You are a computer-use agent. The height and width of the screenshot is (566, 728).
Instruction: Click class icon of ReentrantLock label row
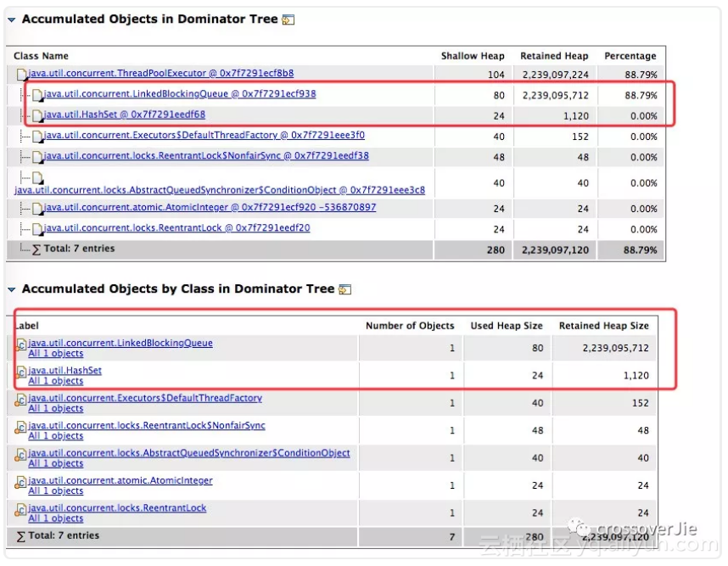[20, 510]
